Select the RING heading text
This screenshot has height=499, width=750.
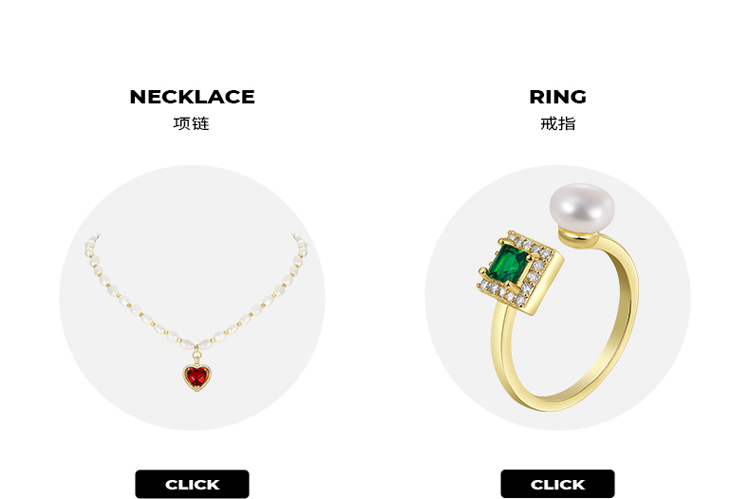pyautogui.click(x=558, y=97)
